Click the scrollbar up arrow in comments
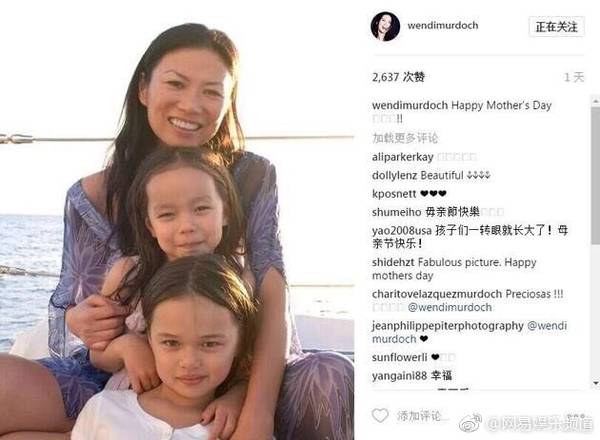Image resolution: width=600 pixels, height=440 pixels. point(596,102)
